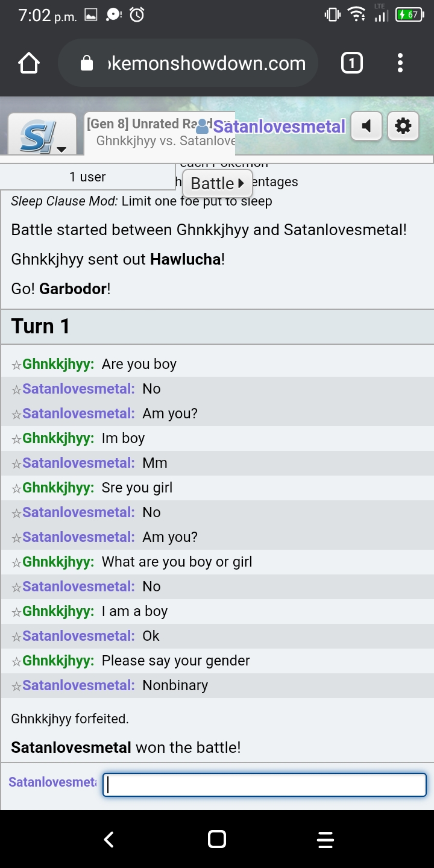Tap the browser home icon
434x868 pixels.
pos(29,63)
